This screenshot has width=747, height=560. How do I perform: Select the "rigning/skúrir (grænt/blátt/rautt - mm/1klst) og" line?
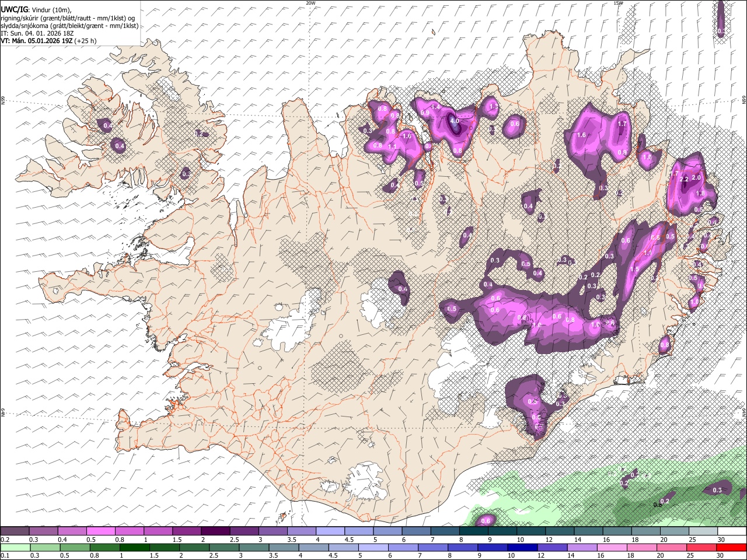click(x=68, y=17)
